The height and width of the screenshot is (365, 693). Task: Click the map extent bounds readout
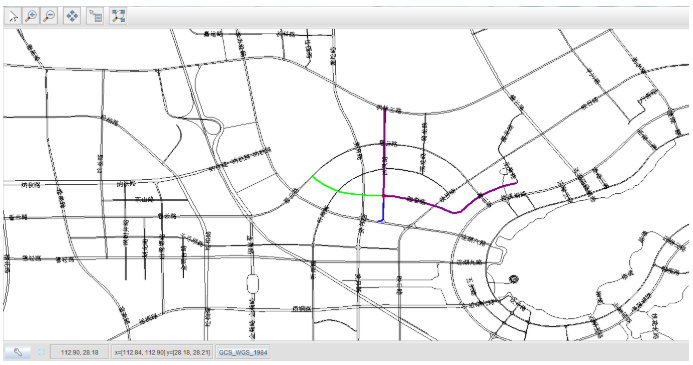pyautogui.click(x=162, y=352)
